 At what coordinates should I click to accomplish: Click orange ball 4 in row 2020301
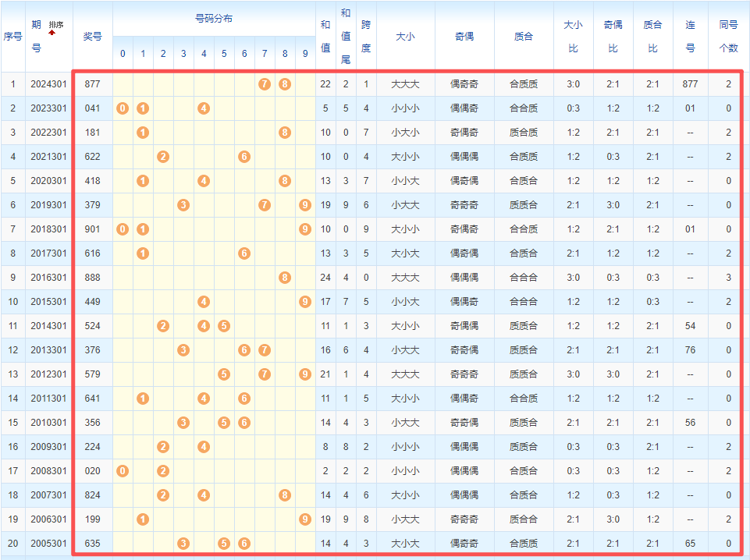pos(204,181)
